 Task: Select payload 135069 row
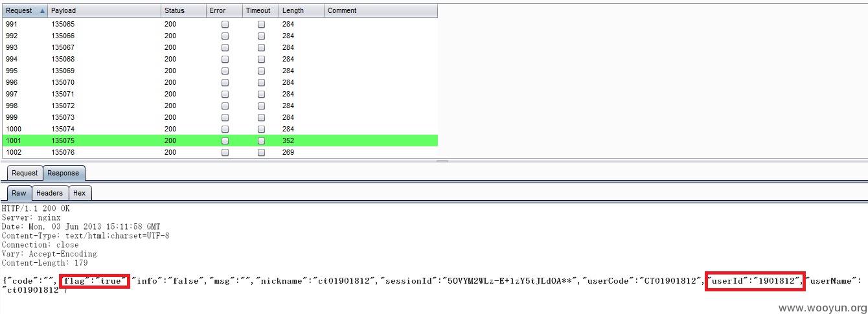click(220, 71)
